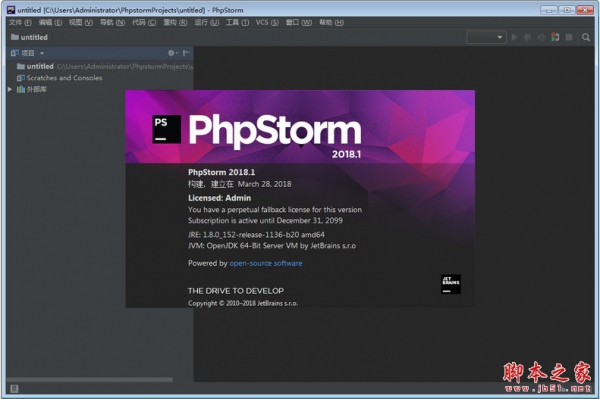Click the subscription active until text

pos(265,220)
